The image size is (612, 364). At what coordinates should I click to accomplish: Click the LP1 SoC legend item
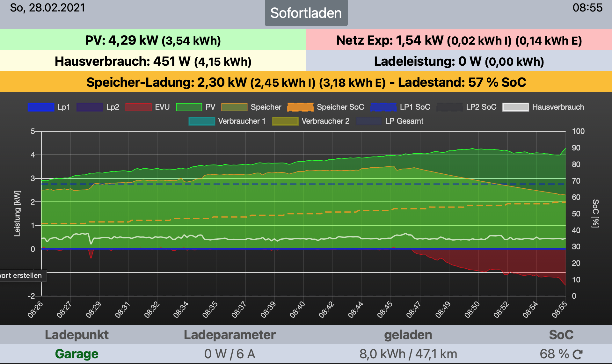click(x=383, y=107)
